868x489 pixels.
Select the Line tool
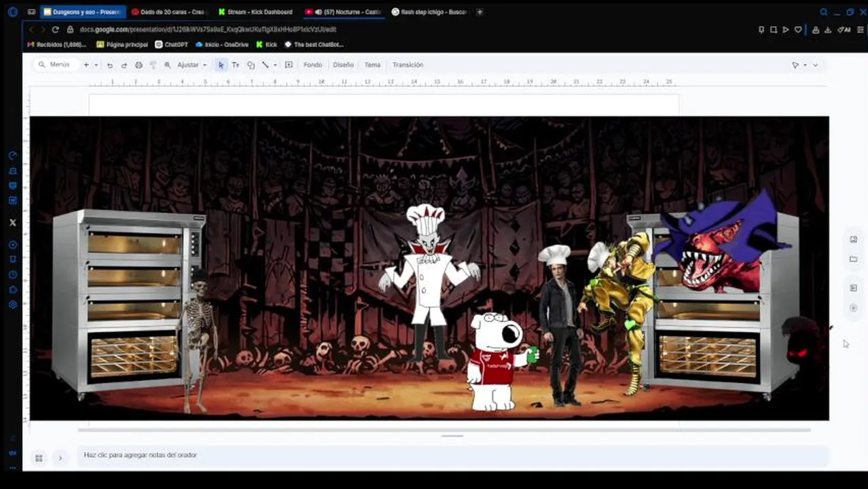[x=265, y=65]
